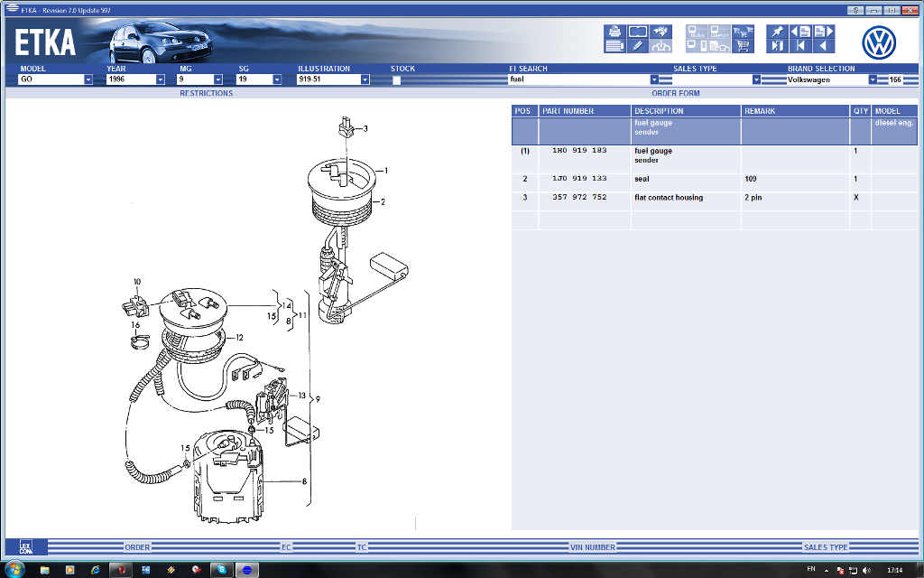Click the printer icon in the toolbar
Image resolution: width=924 pixels, height=578 pixels.
(x=614, y=32)
